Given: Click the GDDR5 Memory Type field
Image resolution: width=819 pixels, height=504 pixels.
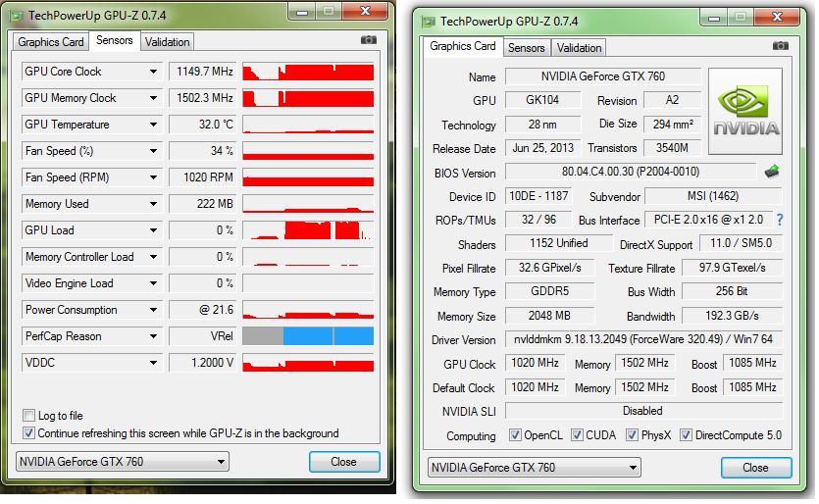Looking at the screenshot, I should tap(549, 291).
